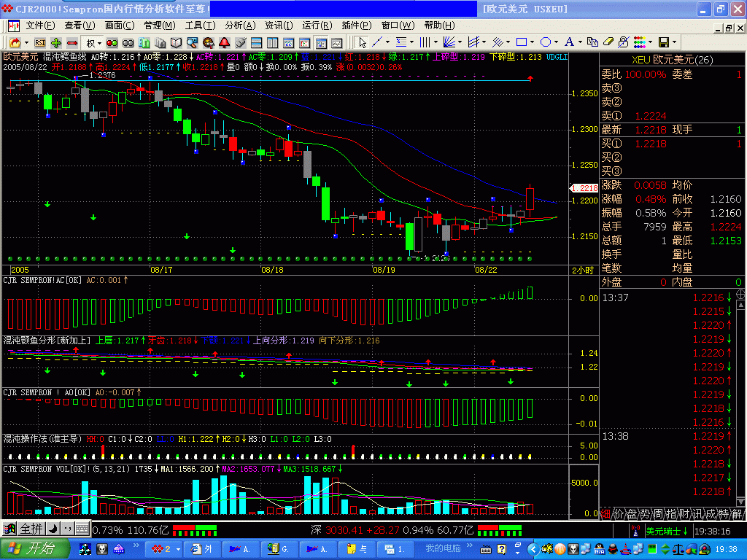Open the 工具(T) menu
The width and height of the screenshot is (747, 560).
coord(200,25)
